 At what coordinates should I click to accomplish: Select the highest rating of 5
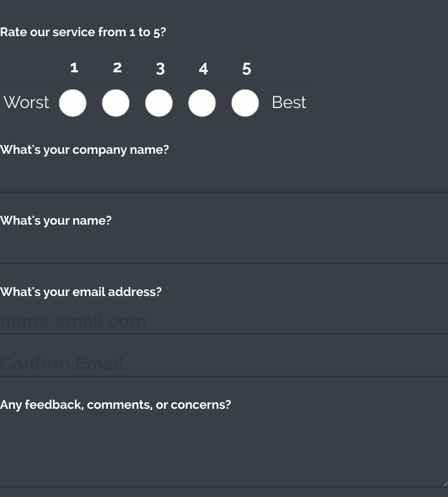245,103
